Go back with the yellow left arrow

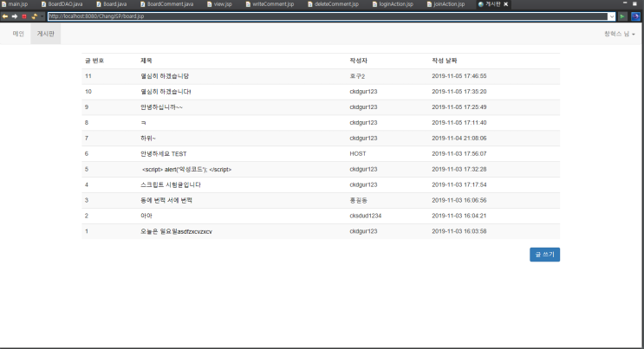click(x=5, y=16)
